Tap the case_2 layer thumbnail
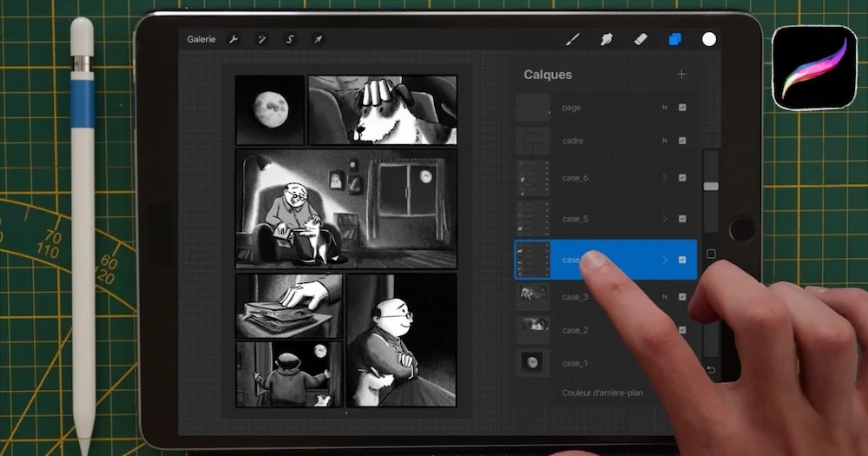Image resolution: width=868 pixels, height=456 pixels. click(533, 330)
